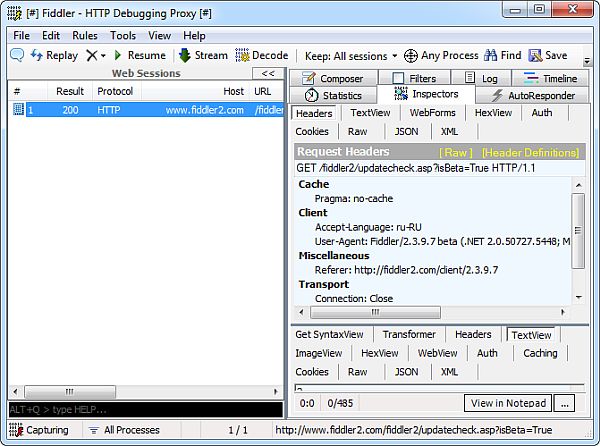Click the Any Process target icon

point(410,56)
